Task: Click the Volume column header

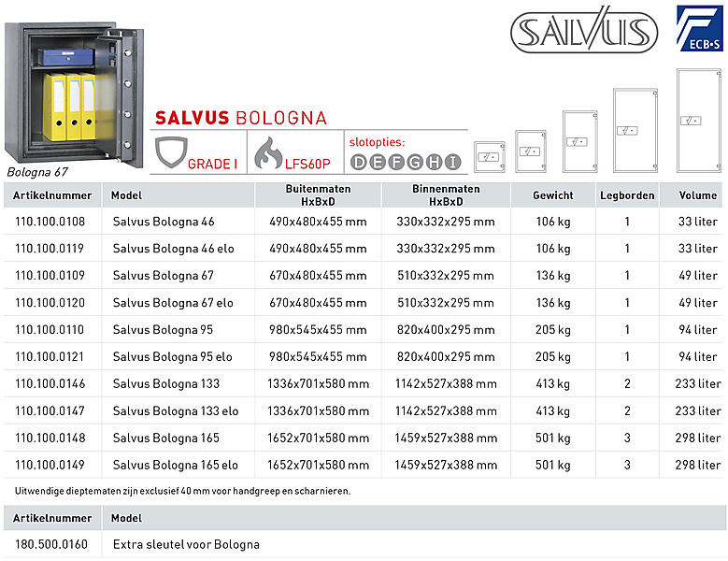Action: click(698, 195)
